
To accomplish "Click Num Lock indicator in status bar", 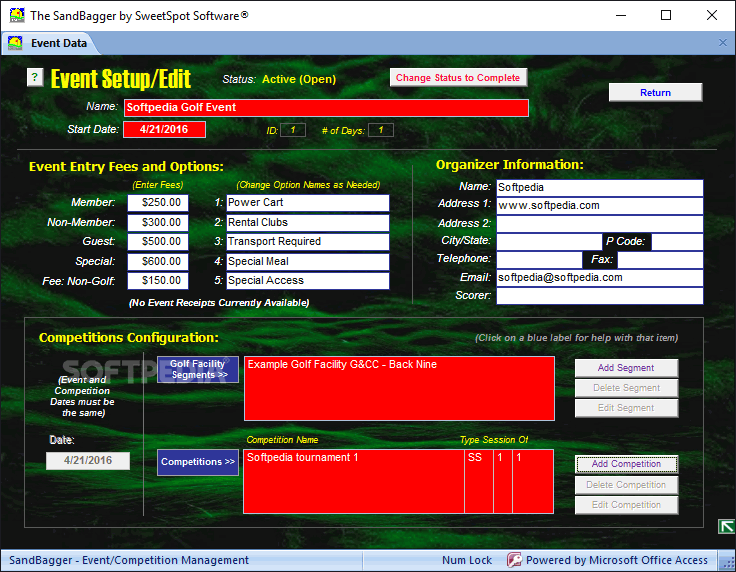I will point(467,560).
